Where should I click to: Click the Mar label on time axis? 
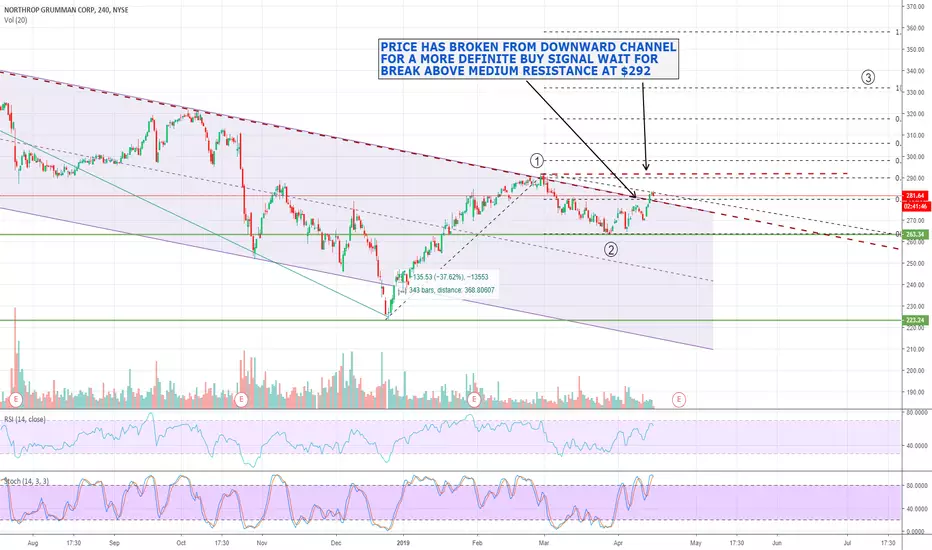pyautogui.click(x=543, y=543)
